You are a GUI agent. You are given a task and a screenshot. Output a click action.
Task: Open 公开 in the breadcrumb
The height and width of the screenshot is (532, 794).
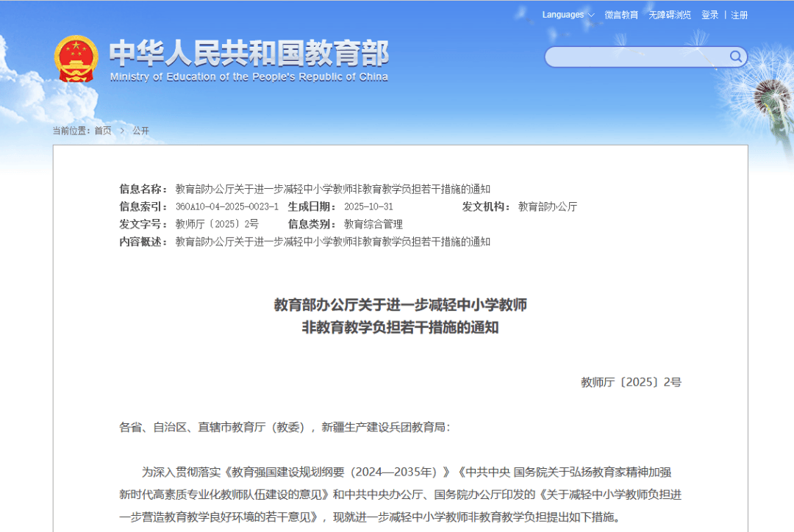coord(140,131)
